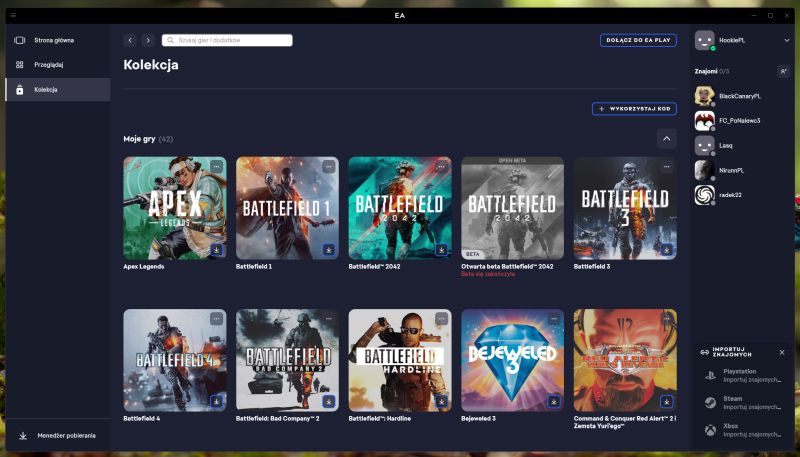Focus the Szukaj gier i dodatków search field
The image size is (800, 457).
[227, 40]
